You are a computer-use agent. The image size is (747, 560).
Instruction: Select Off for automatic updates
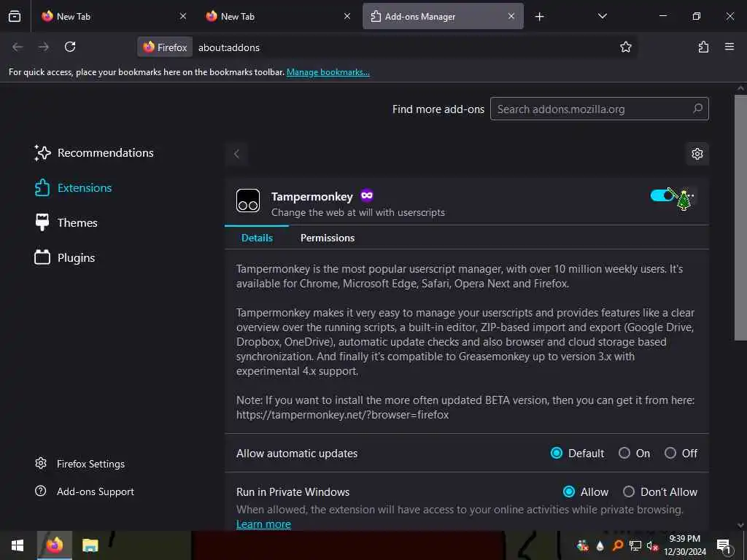pyautogui.click(x=670, y=453)
